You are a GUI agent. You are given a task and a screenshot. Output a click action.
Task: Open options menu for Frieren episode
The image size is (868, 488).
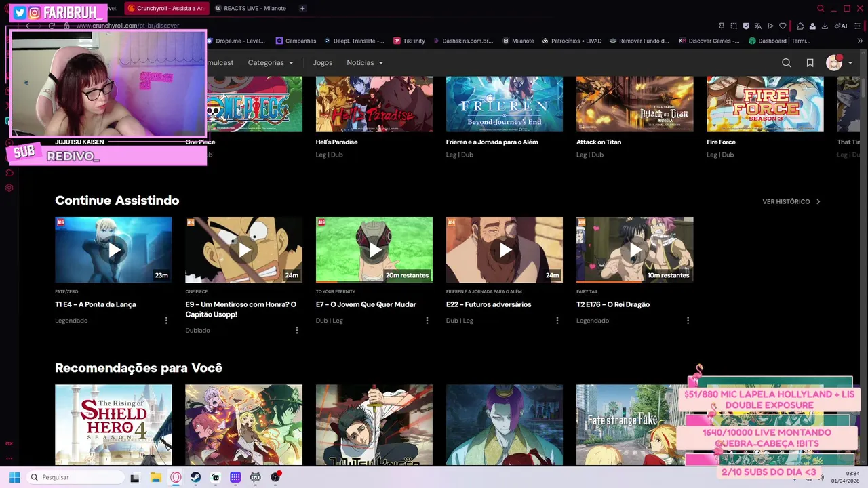(x=557, y=321)
